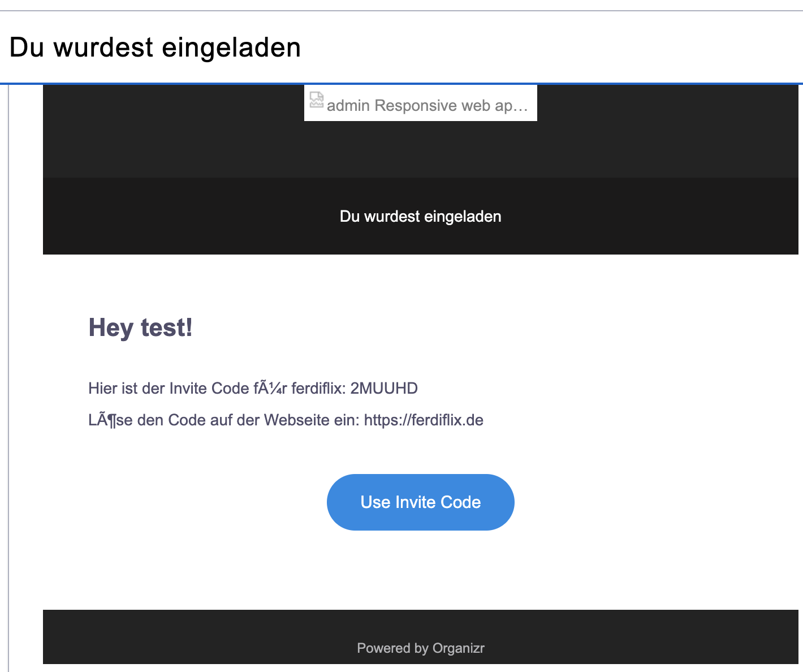This screenshot has height=672, width=803.
Task: Click the word "Code" inside the blue button
Action: coord(460,502)
